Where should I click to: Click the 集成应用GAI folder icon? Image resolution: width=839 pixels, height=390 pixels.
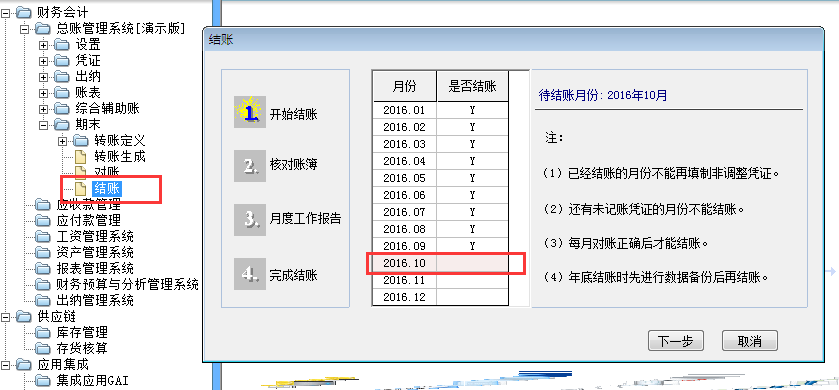(x=43, y=380)
